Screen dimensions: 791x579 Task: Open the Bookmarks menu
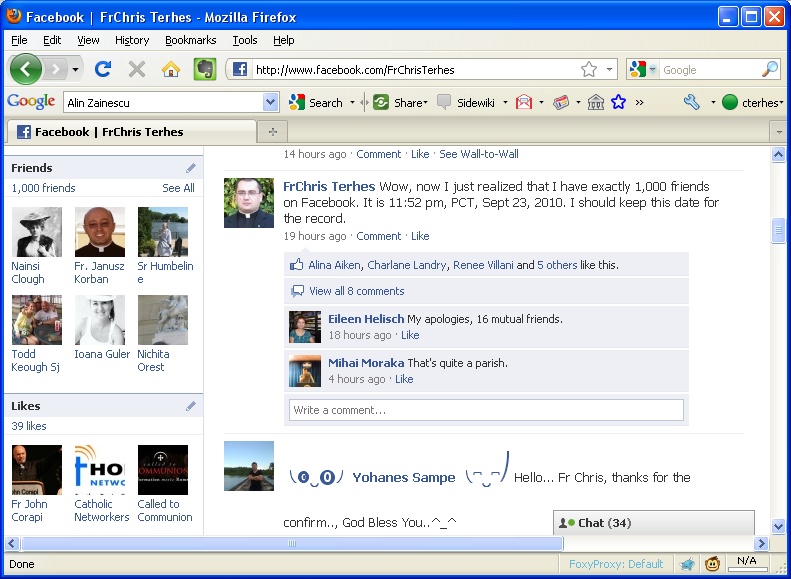[191, 40]
